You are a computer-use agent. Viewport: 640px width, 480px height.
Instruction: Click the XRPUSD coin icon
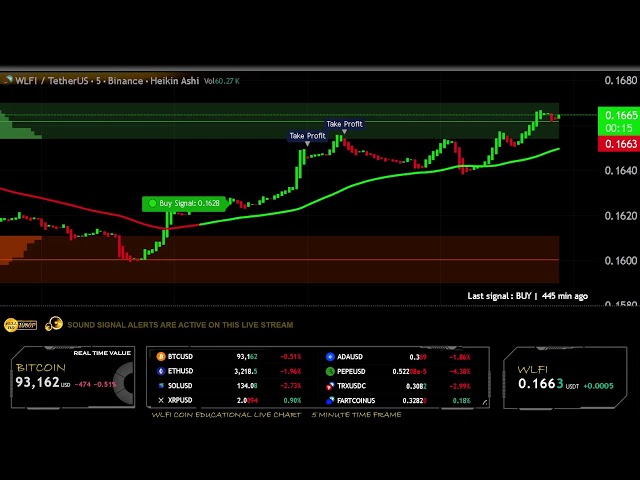click(x=161, y=400)
